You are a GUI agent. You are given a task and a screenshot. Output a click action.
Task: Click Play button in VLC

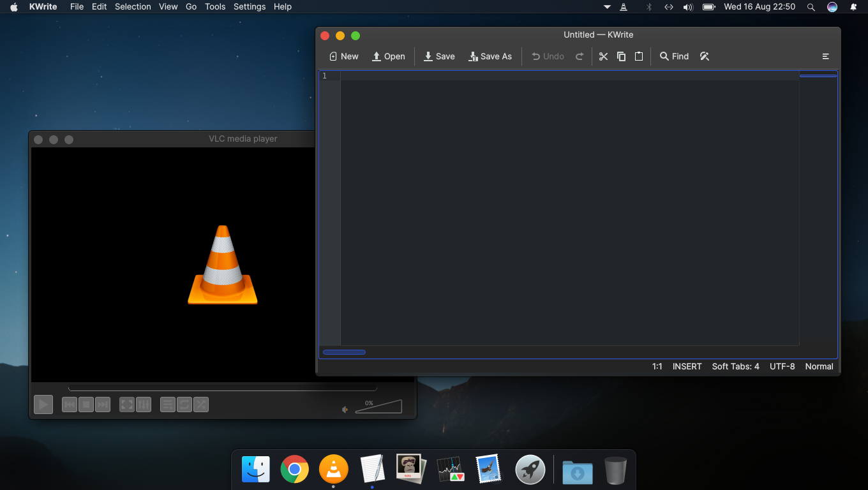click(43, 405)
